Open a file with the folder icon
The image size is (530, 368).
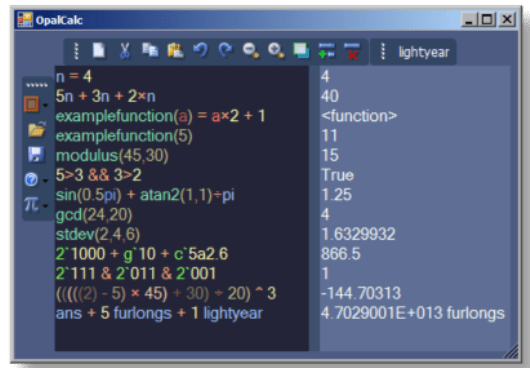(37, 129)
